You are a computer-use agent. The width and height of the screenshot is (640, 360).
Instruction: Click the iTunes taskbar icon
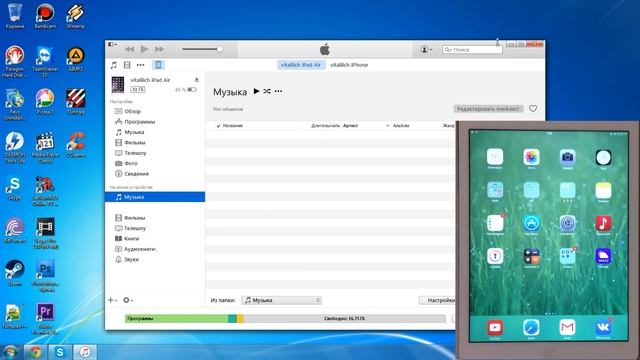(84, 352)
